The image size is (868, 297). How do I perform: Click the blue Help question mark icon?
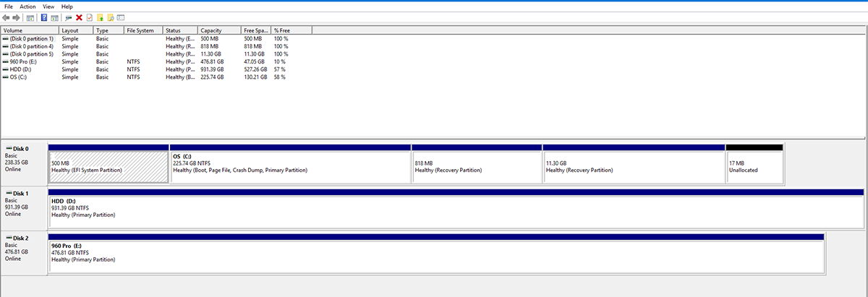tap(44, 17)
